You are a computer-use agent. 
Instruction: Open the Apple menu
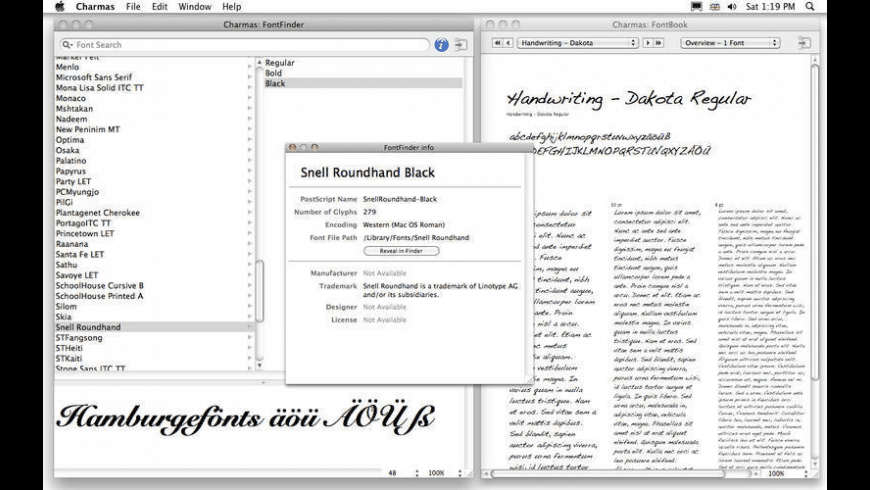59,7
